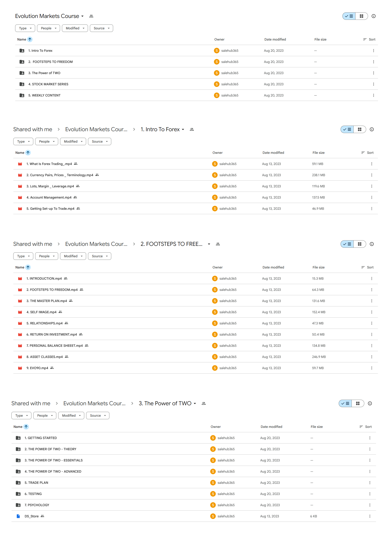Expand the Evolution Markets Course title dropdown
Viewport: 392px width, 536px height.
(82, 16)
